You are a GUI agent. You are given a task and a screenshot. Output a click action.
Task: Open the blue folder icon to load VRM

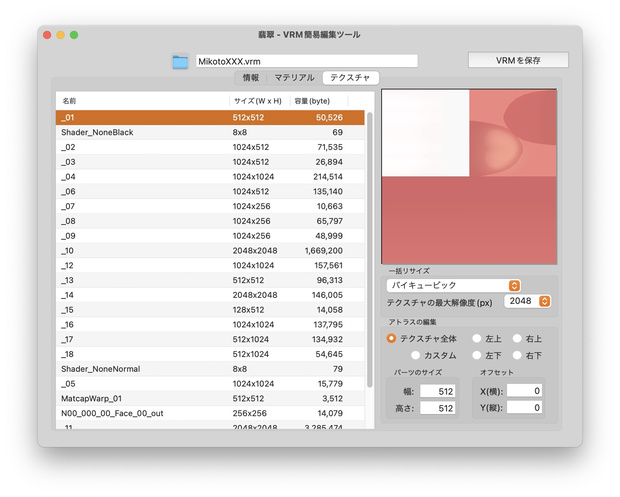point(180,62)
